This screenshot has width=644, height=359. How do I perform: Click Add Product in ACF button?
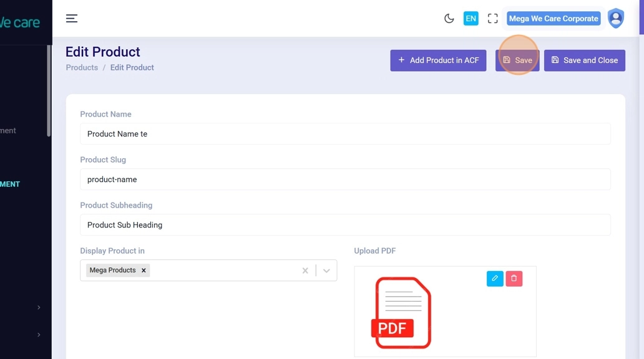click(x=438, y=60)
